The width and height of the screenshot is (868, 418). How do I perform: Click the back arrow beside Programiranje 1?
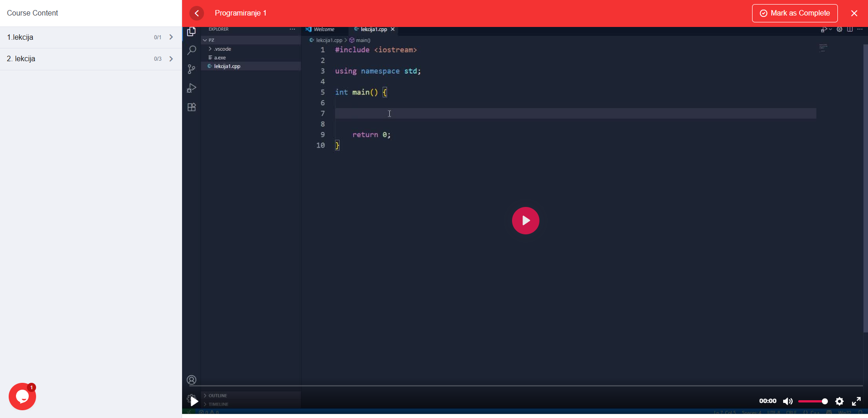pyautogui.click(x=197, y=13)
